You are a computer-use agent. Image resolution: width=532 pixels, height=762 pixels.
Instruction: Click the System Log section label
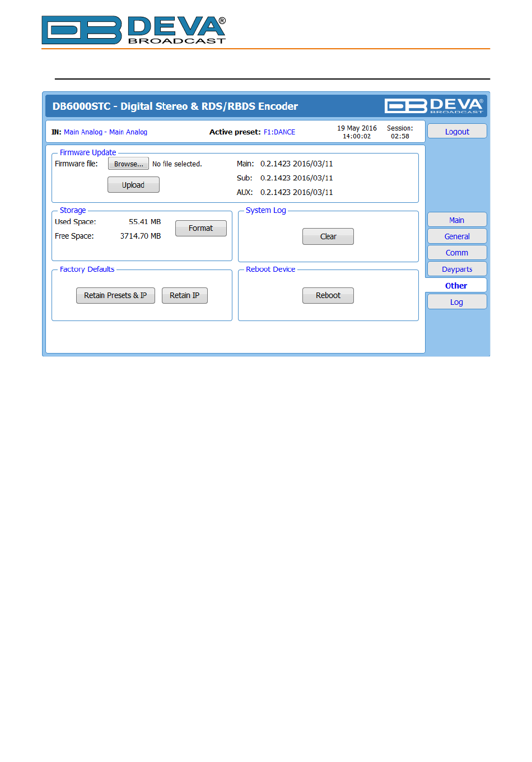click(266, 210)
